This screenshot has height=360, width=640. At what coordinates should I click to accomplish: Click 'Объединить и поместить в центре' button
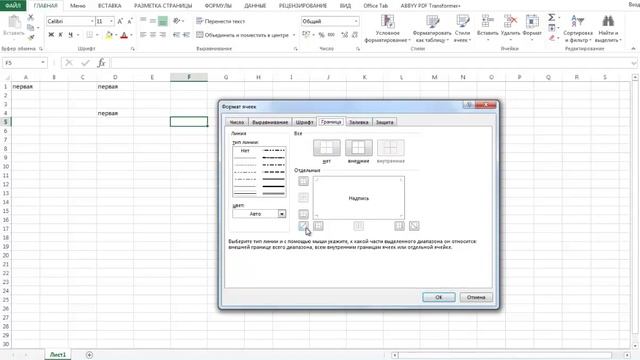(243, 35)
